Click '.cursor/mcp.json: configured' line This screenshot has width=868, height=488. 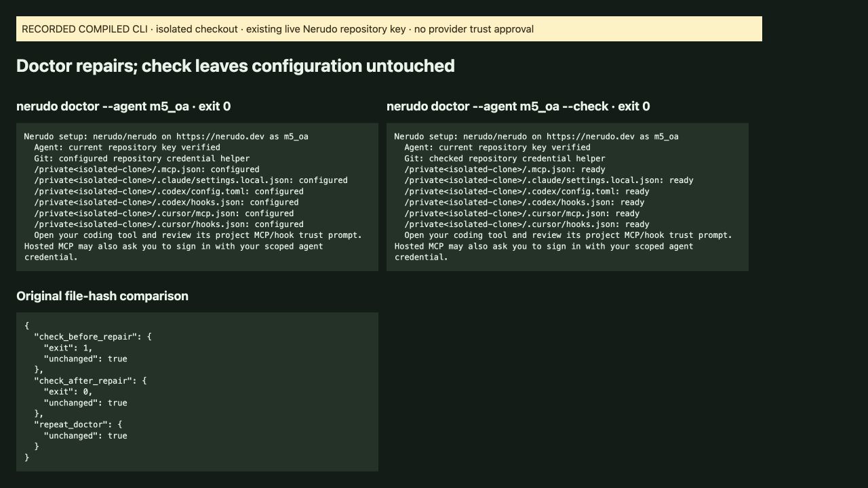[163, 213]
